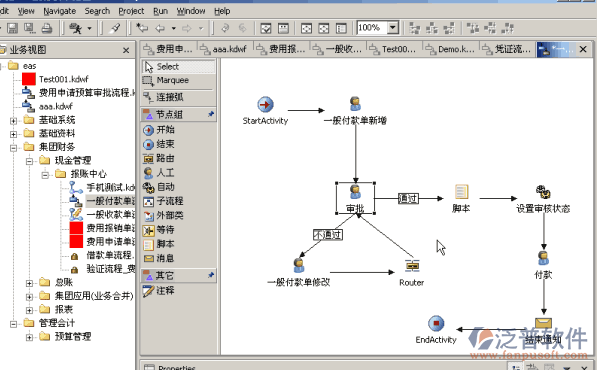Expand the 基础系统 folder
Viewport: 598px width, 371px height.
13,121
